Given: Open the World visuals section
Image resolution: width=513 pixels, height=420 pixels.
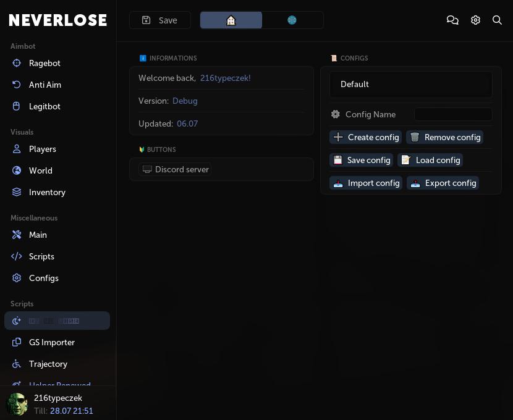Looking at the screenshot, I should (41, 170).
